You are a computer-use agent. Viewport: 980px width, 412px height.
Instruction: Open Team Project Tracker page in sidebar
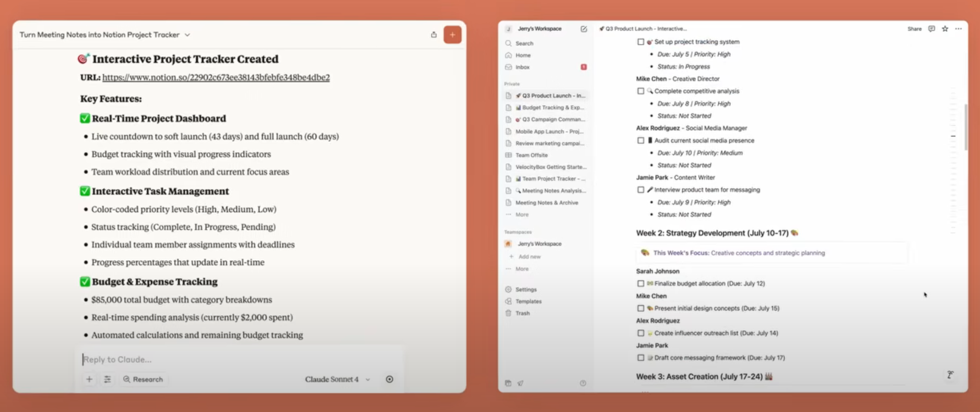[546, 179]
